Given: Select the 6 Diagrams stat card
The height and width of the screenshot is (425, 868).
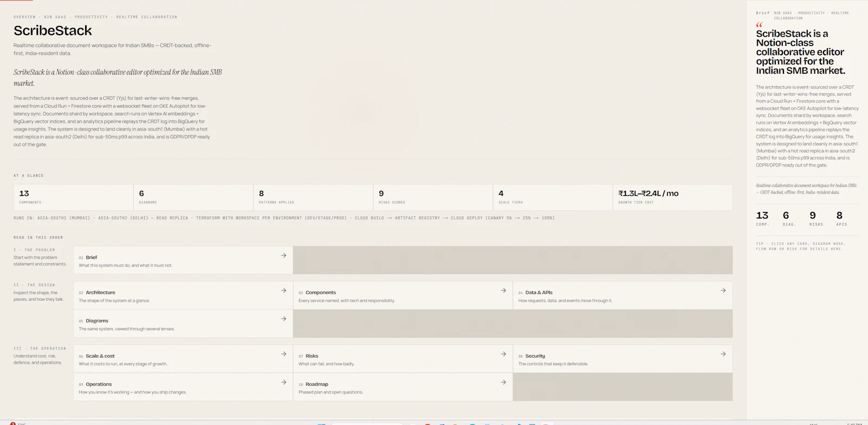Looking at the screenshot, I should [193, 197].
